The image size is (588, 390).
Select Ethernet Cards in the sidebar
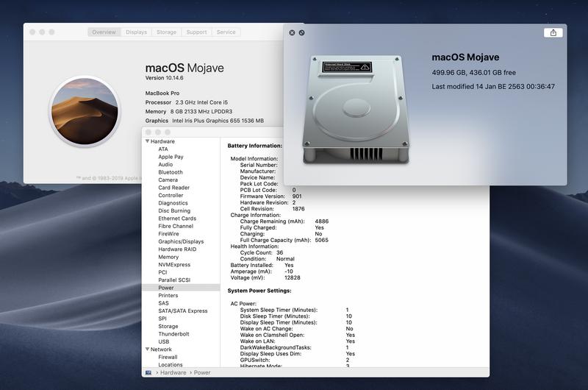[x=177, y=219]
